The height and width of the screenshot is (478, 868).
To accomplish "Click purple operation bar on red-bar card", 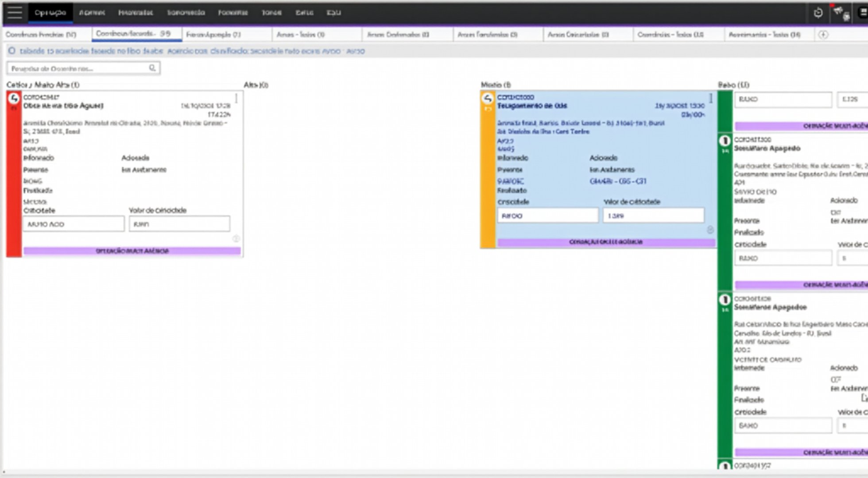I will pyautogui.click(x=132, y=251).
